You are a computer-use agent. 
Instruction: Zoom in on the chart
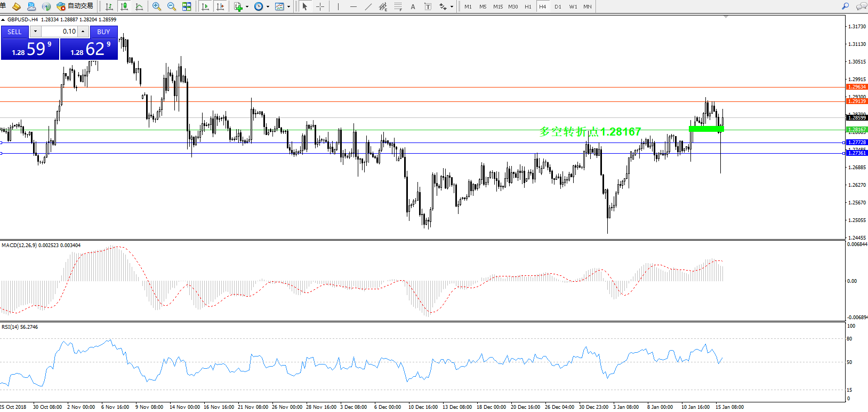click(x=157, y=6)
